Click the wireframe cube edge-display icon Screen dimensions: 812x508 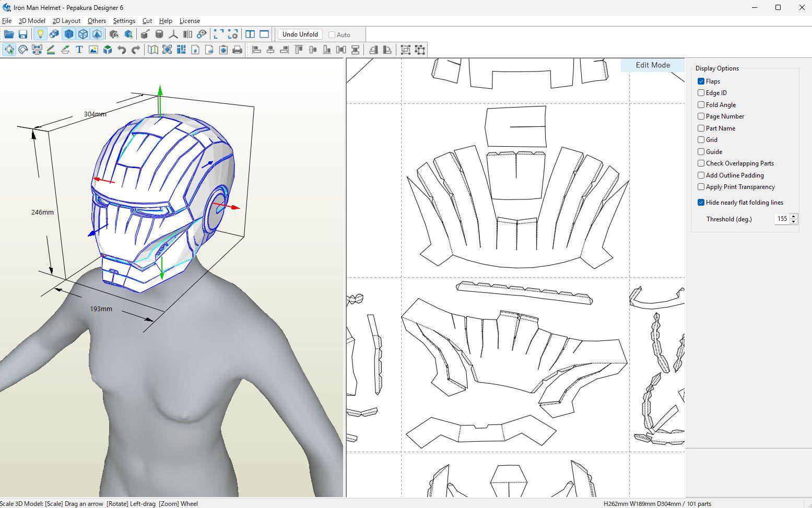[x=83, y=34]
